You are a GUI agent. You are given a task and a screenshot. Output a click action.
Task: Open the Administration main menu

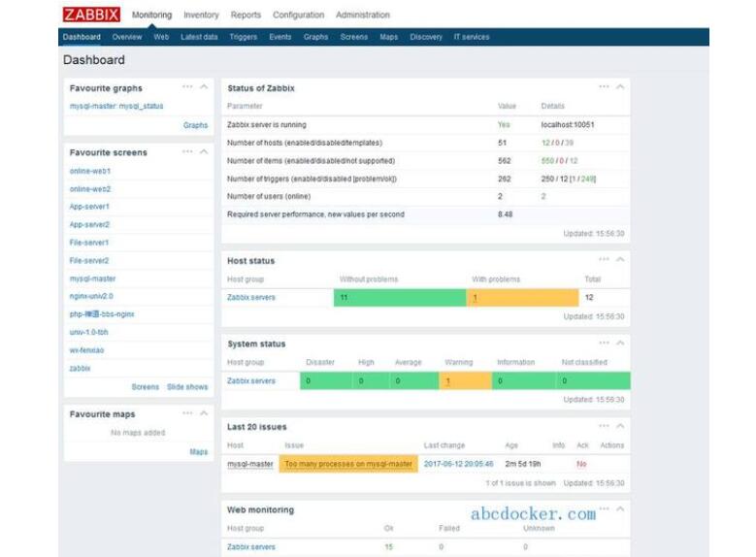363,15
